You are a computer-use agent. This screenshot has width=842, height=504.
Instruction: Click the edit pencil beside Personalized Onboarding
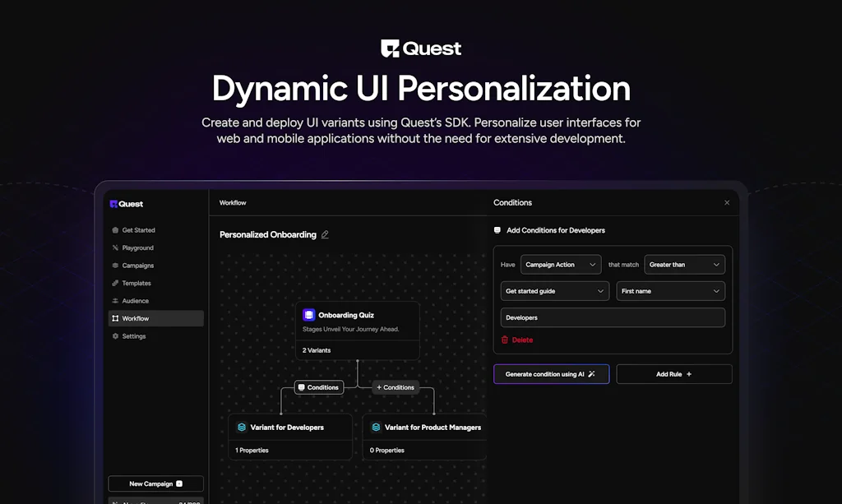click(x=325, y=234)
